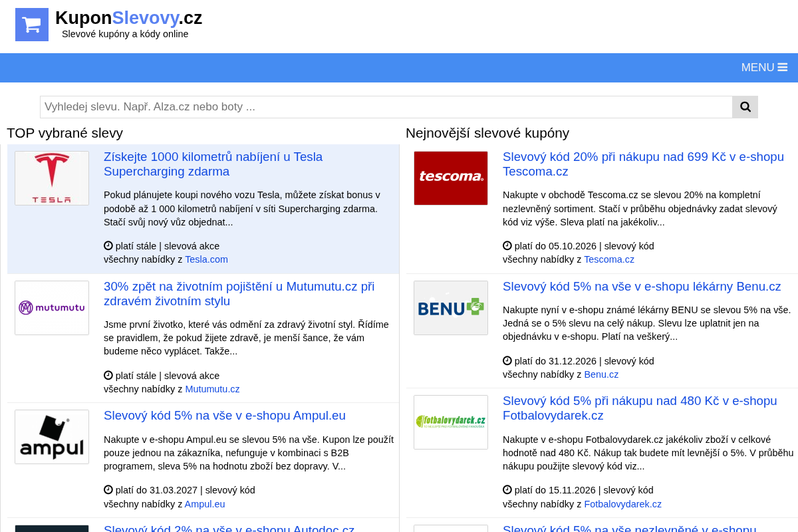Follow the Mutumutu.cz all offers link
Viewport: 798px width, 532px height.
pos(212,389)
